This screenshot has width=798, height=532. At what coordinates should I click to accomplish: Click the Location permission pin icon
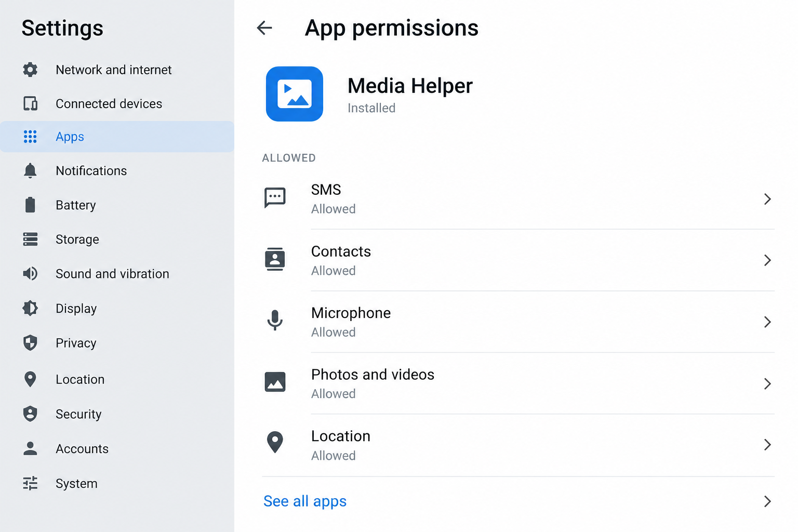tap(275, 443)
